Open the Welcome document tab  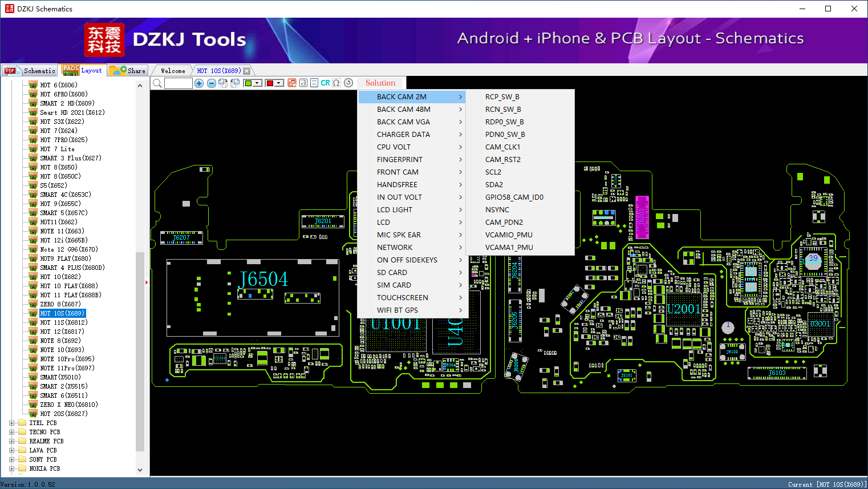(173, 71)
